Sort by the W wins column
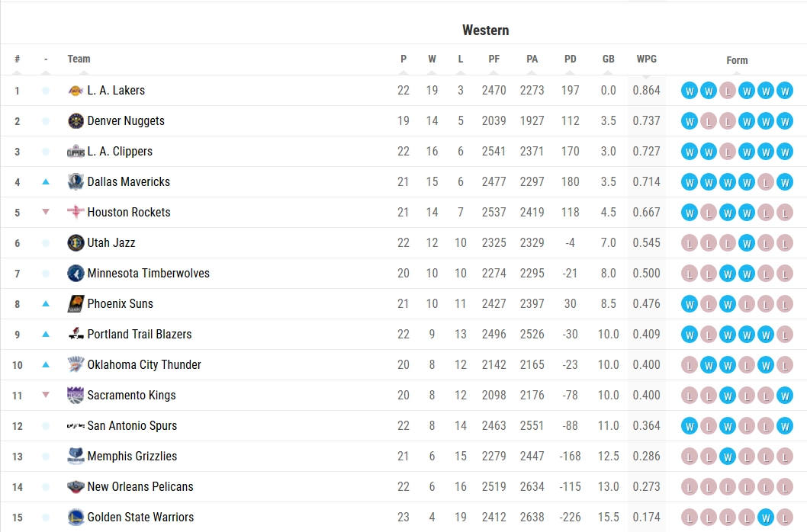The height and width of the screenshot is (532, 807). point(432,59)
